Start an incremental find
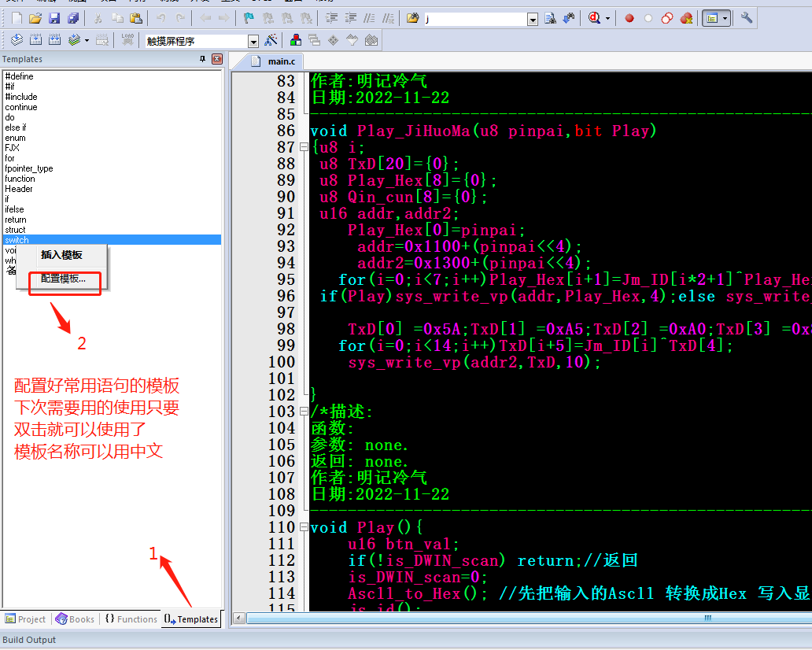812x650 pixels. tap(569, 19)
